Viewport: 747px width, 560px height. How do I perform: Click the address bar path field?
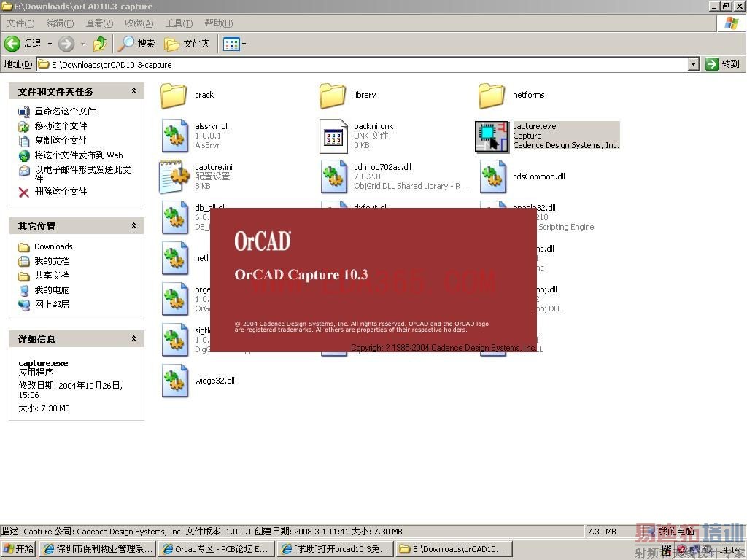click(x=362, y=64)
